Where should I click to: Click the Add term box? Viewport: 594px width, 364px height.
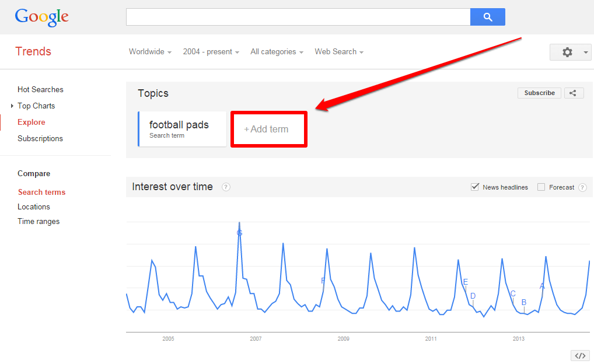point(269,129)
